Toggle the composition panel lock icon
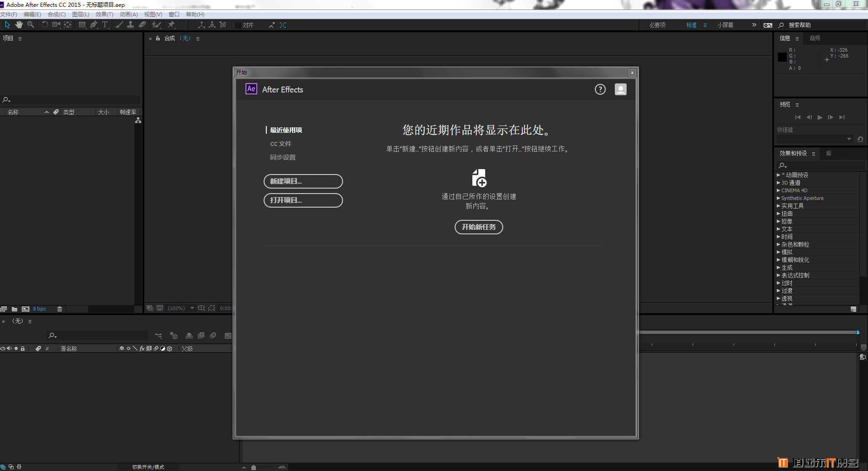The width and height of the screenshot is (868, 471). 158,39
